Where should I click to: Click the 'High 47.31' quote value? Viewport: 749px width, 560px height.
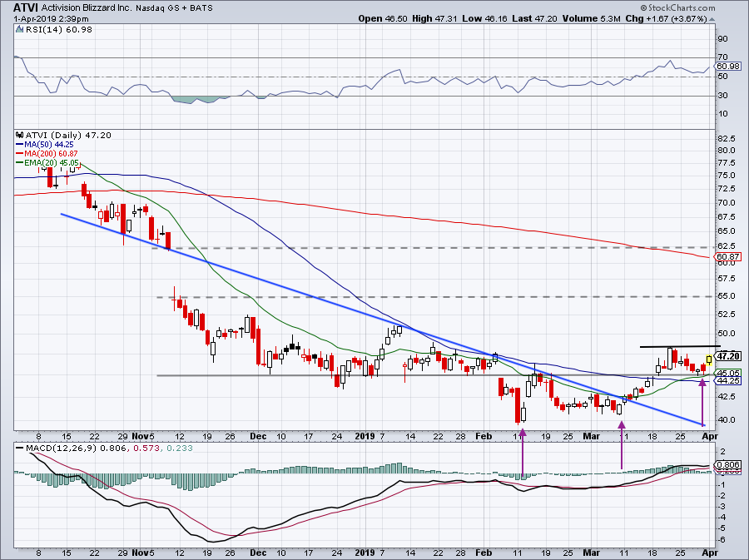(x=434, y=18)
